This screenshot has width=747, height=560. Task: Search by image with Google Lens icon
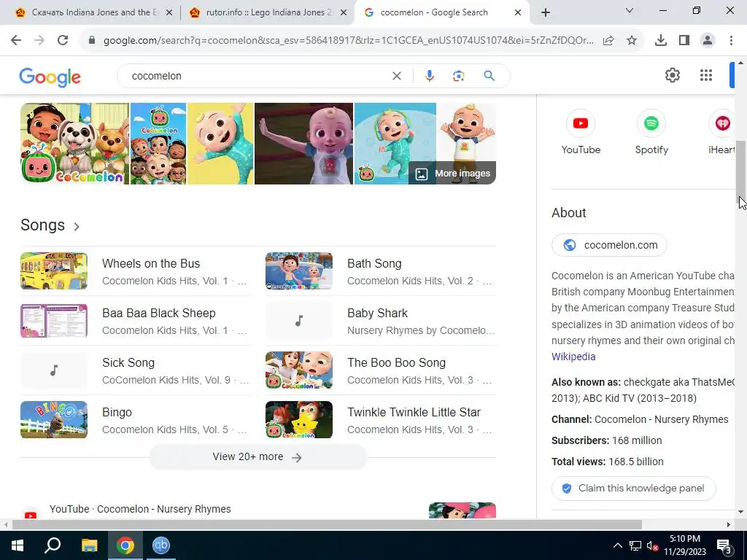click(x=458, y=76)
